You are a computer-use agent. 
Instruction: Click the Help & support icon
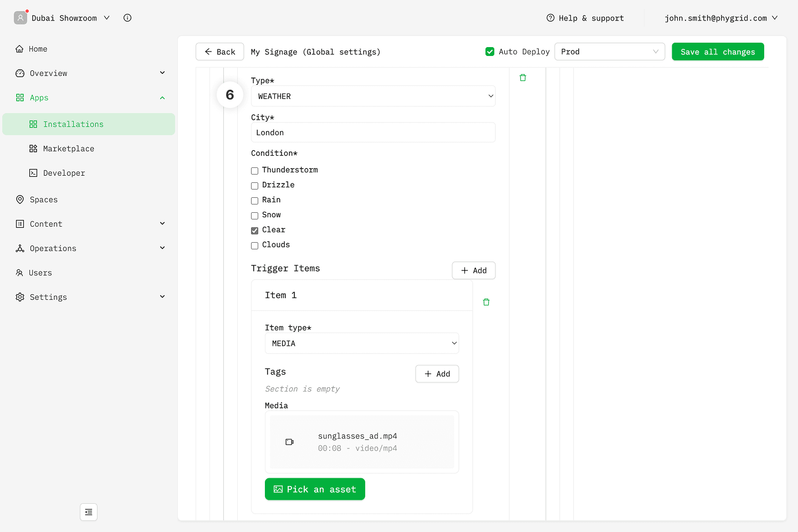point(550,18)
